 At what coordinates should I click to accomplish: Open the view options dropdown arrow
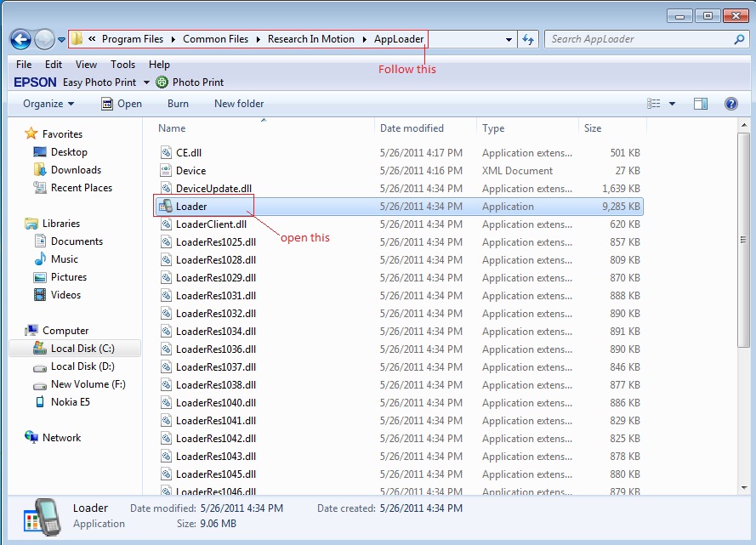point(672,104)
